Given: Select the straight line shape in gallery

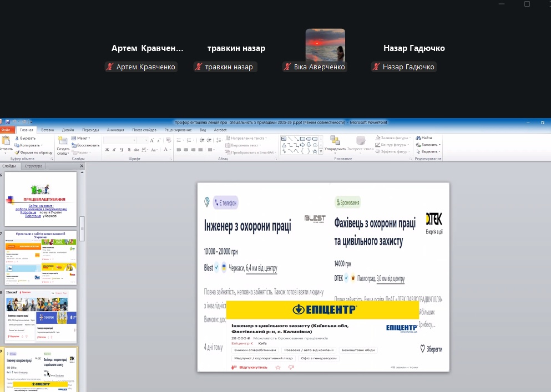Looking at the screenshot, I should [290, 139].
